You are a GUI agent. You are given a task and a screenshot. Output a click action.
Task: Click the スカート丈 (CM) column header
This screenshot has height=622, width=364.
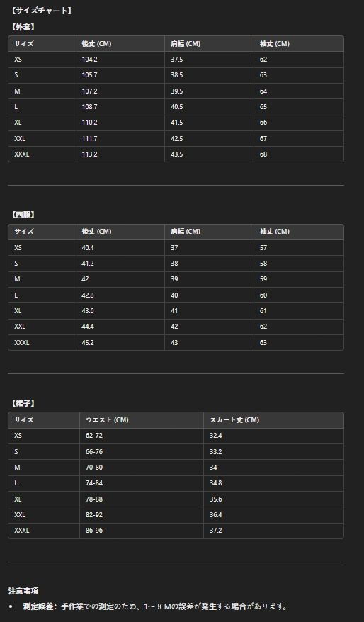pyautogui.click(x=234, y=420)
